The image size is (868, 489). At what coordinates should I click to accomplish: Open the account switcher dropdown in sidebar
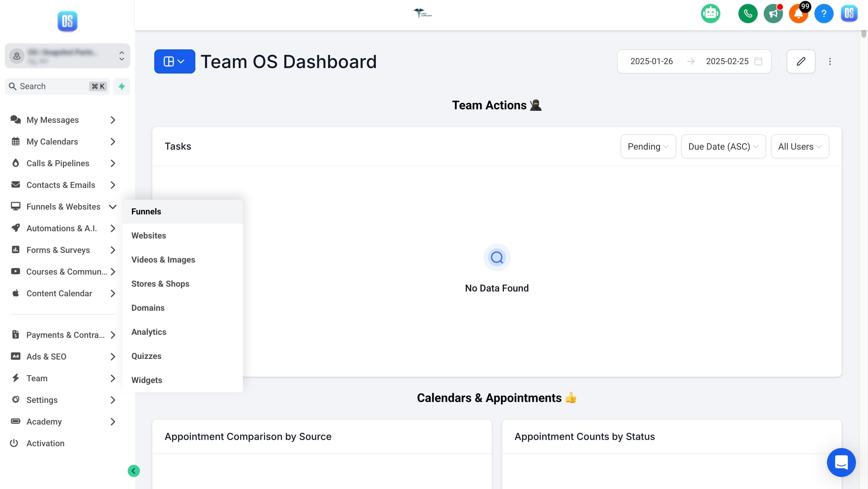pyautogui.click(x=68, y=56)
